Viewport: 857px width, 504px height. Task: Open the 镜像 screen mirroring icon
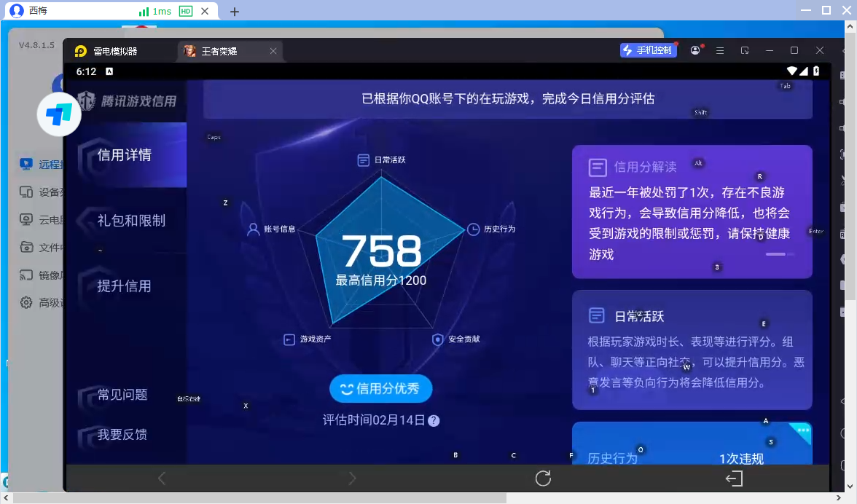coord(25,275)
